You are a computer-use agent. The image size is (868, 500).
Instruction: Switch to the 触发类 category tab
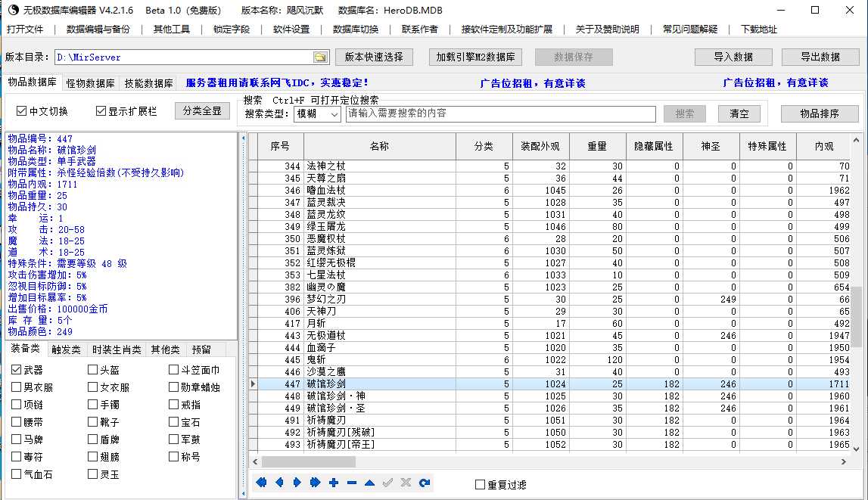67,349
